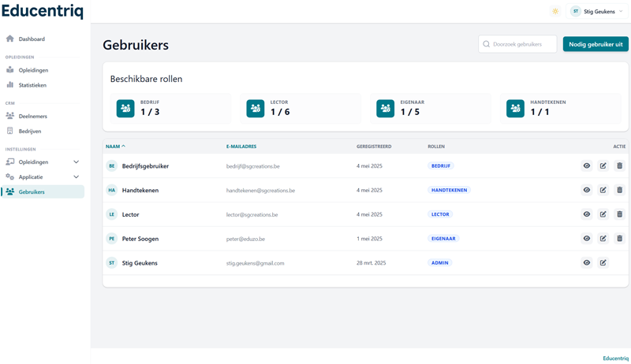This screenshot has width=631, height=364.
Task: Click the Nodig gebruiker uit button
Action: (x=596, y=44)
